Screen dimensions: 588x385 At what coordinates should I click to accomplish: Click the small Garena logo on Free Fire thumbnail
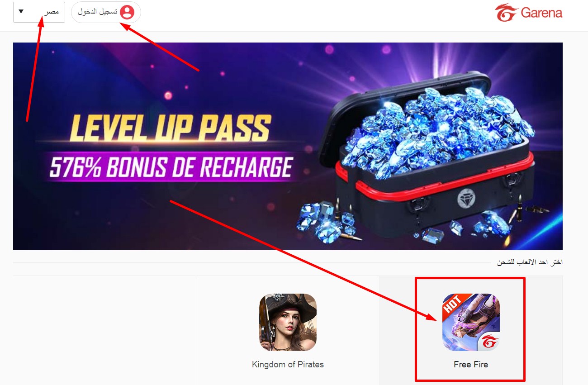[488, 342]
